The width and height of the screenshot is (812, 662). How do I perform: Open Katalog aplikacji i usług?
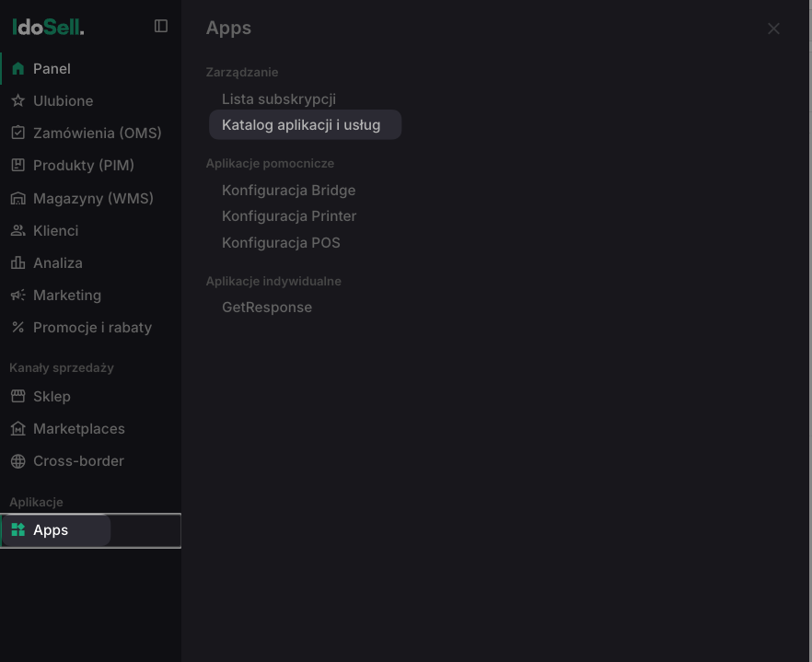click(305, 124)
